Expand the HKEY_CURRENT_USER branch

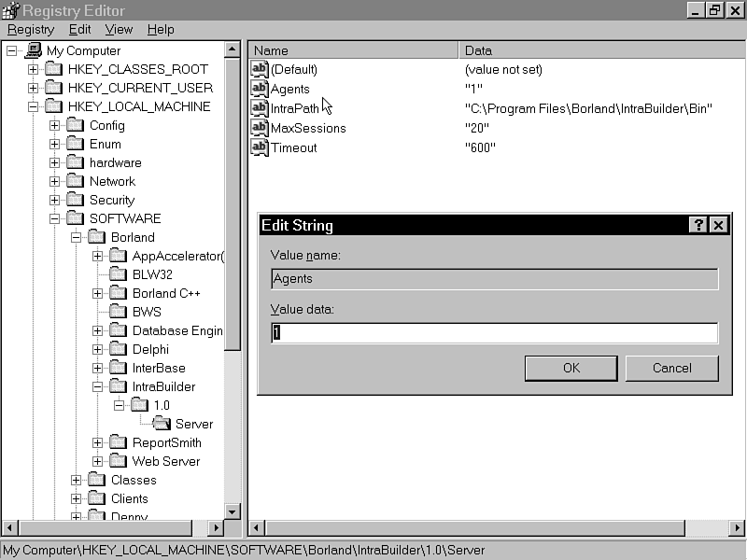click(x=33, y=88)
